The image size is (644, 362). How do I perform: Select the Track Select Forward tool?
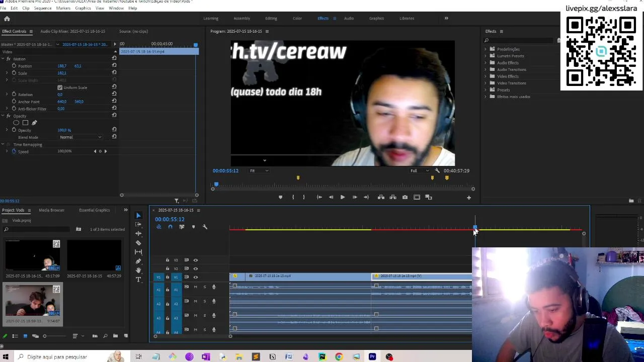click(x=138, y=224)
